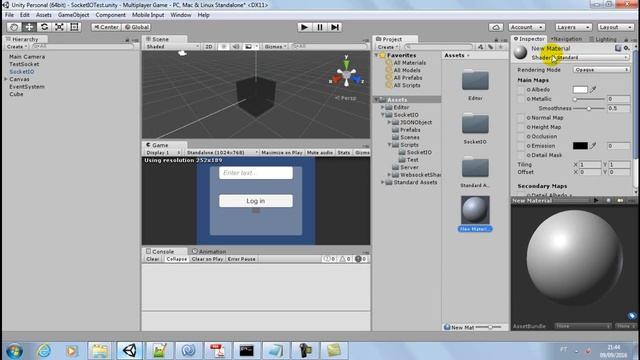Clear the Console log
Viewport: 640px width, 360px height.
click(153, 259)
